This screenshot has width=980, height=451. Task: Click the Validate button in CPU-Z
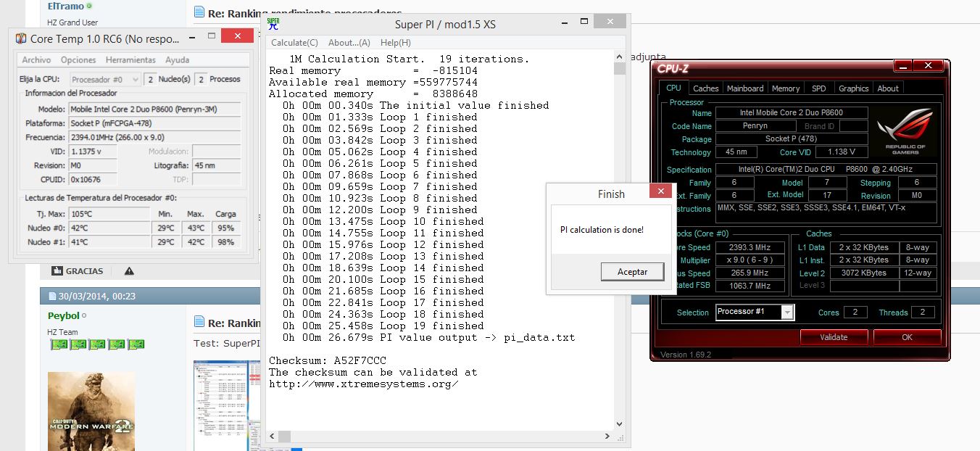click(834, 337)
